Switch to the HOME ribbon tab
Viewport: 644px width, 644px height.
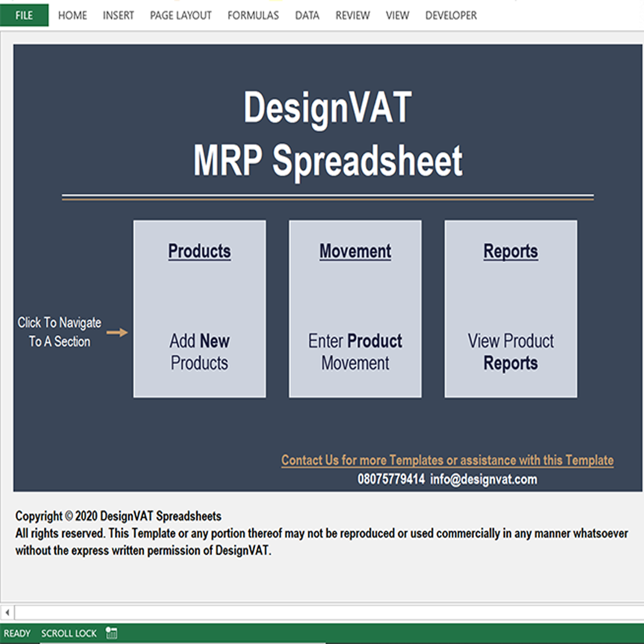coord(72,16)
